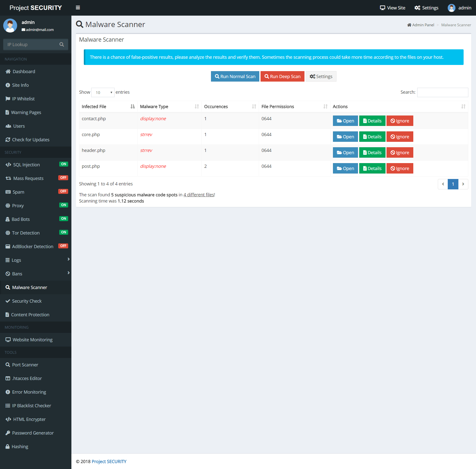Open the IP Lookup search icon
476x469 pixels.
pyautogui.click(x=62, y=44)
